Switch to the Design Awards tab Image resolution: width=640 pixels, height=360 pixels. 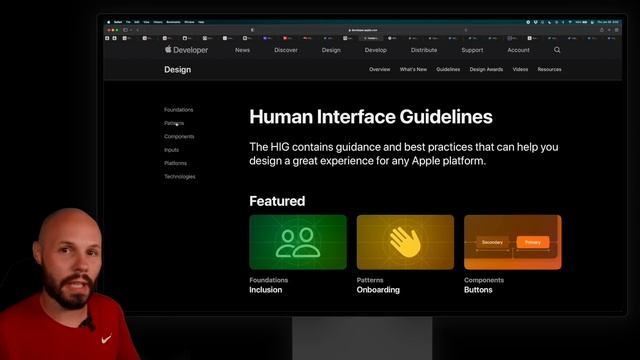tap(486, 69)
